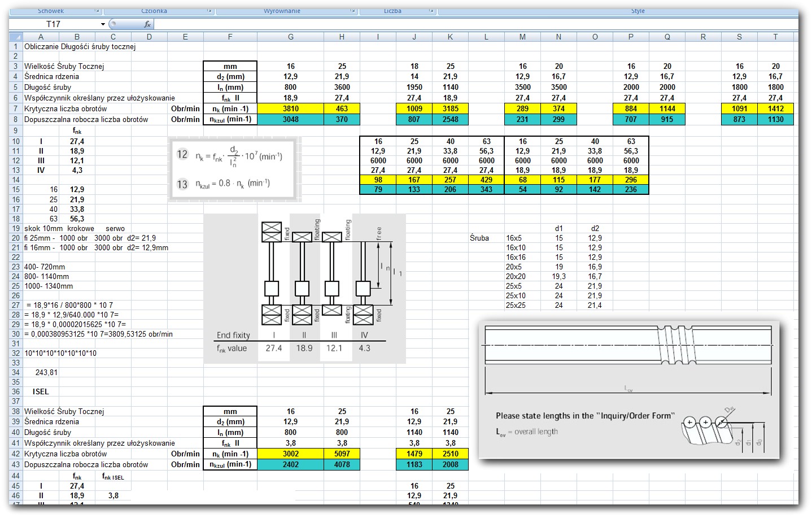Click the round Name Box resize handle
Viewport: 812px width, 518px height.
tap(113, 24)
